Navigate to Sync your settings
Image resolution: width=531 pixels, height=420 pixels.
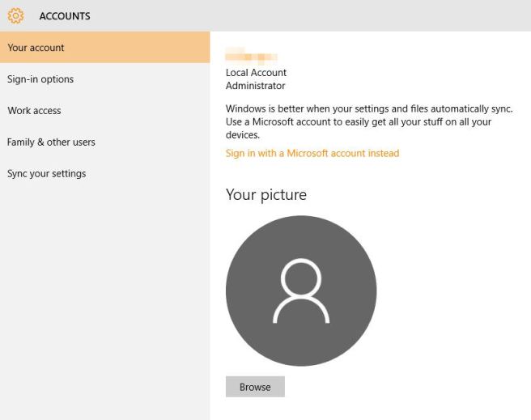pyautogui.click(x=46, y=174)
